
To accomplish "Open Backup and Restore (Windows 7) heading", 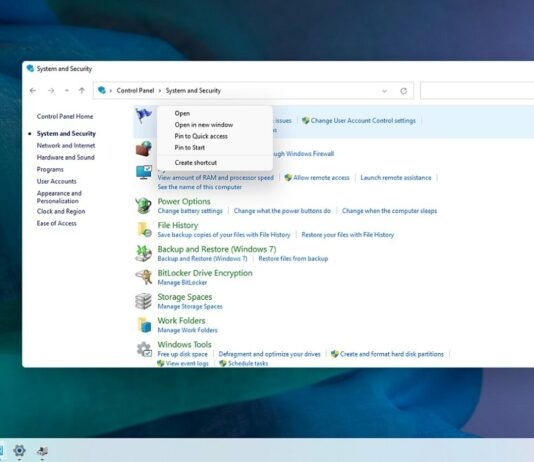I will (x=217, y=249).
